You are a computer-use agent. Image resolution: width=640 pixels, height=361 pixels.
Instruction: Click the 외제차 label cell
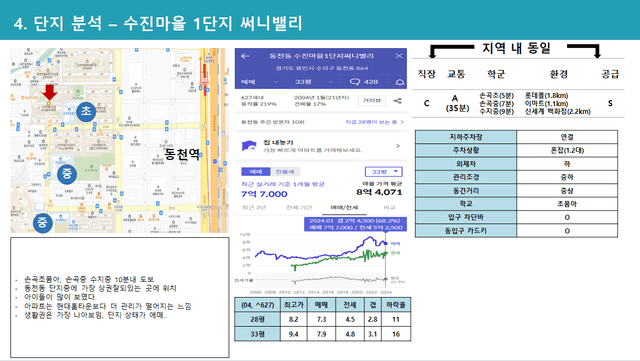click(x=466, y=164)
